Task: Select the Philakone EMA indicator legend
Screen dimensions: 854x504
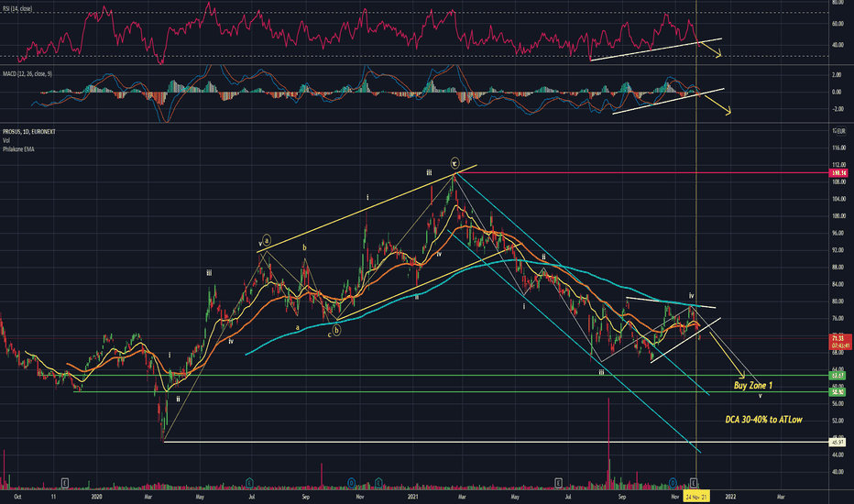Action: 18,148
